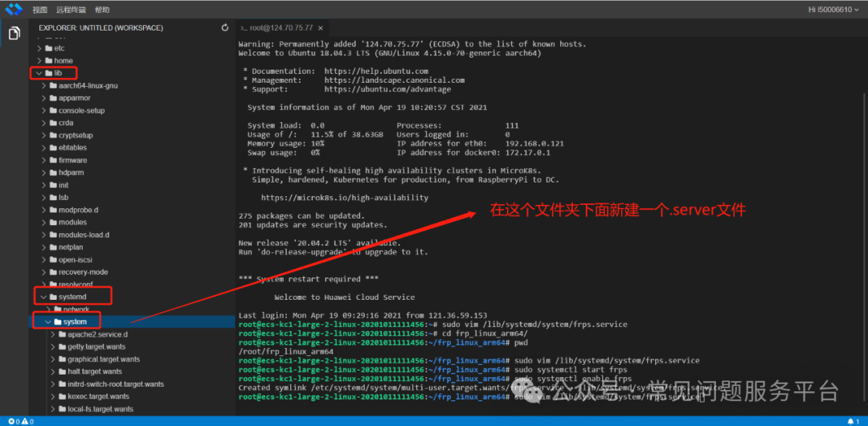The image size is (868, 426).
Task: Open the 视图 menu
Action: click(x=40, y=10)
